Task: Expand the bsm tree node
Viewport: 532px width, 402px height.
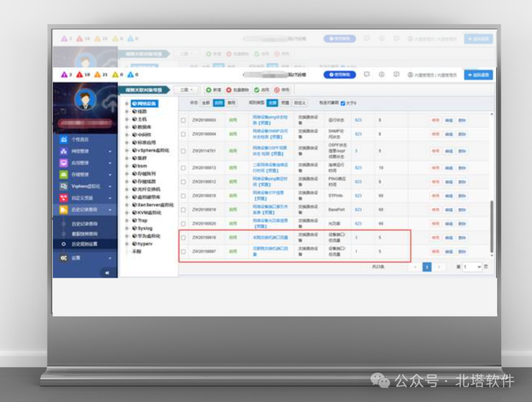Action: [127, 166]
